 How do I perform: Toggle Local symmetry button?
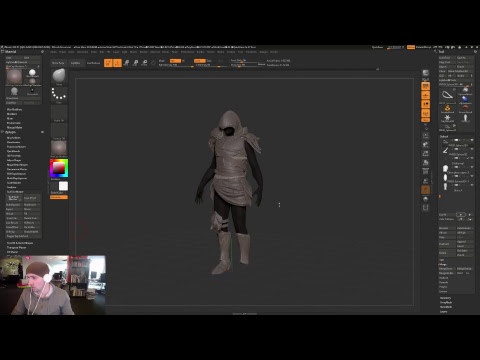pyautogui.click(x=426, y=104)
